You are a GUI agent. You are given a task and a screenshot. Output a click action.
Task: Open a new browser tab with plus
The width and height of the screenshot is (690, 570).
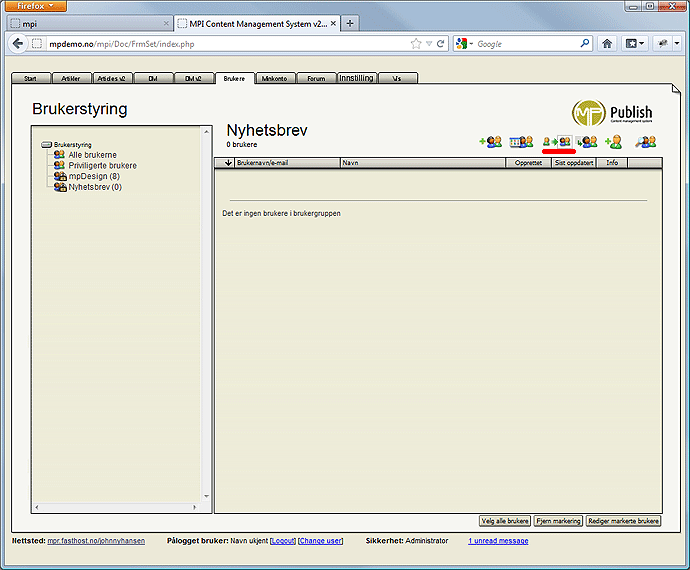point(350,23)
